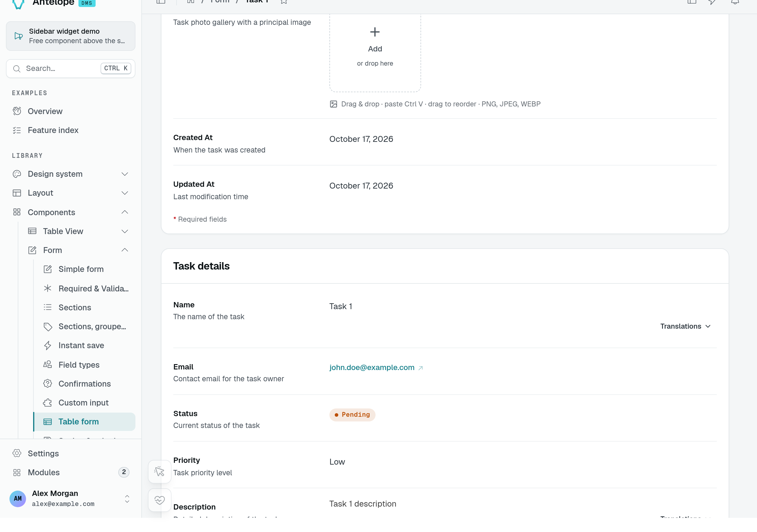Click the floating heart pulse icon button
The image size is (757, 532).
pyautogui.click(x=160, y=500)
